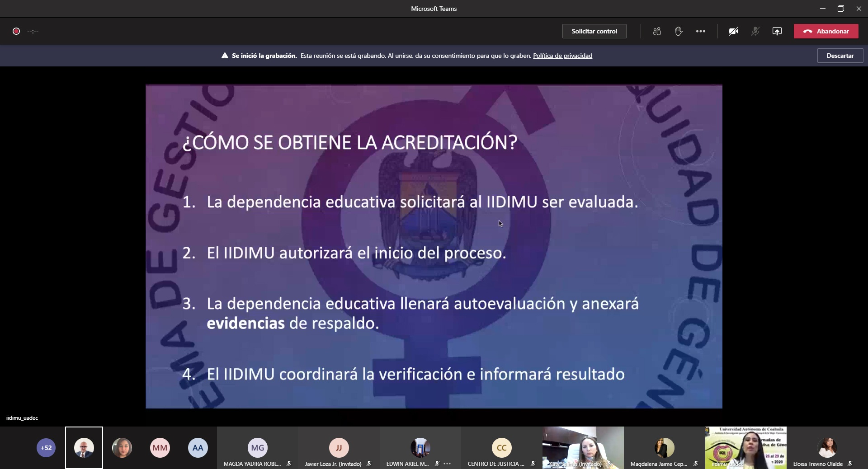Click the share content icon
Viewport: 868px width, 469px height.
tap(777, 31)
